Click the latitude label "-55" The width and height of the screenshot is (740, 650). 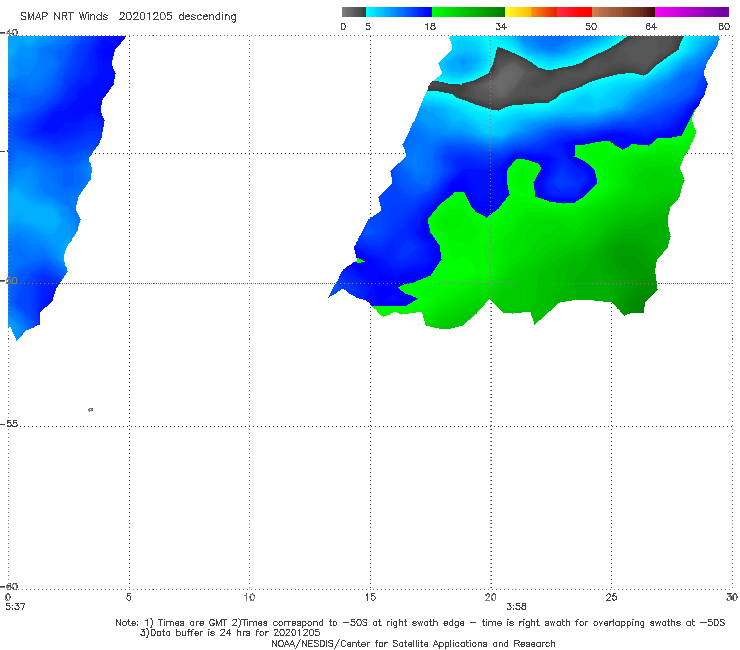[x=9, y=423]
